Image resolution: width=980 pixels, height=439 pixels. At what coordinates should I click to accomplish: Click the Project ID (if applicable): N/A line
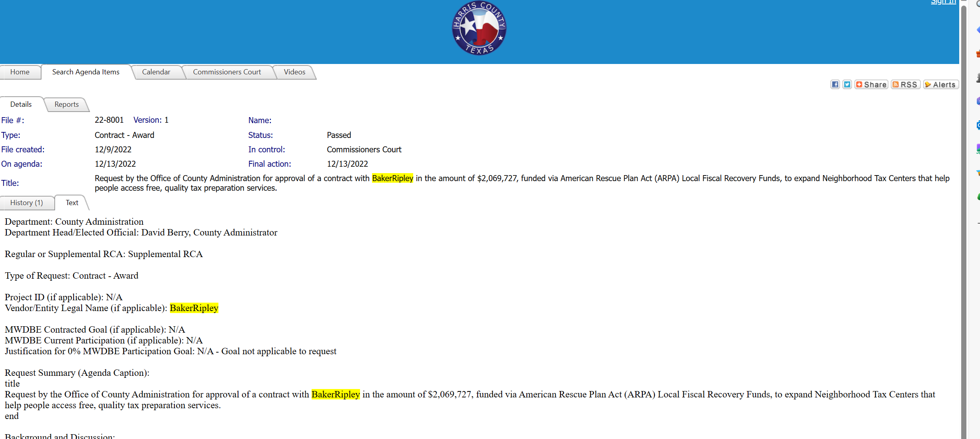tap(64, 297)
